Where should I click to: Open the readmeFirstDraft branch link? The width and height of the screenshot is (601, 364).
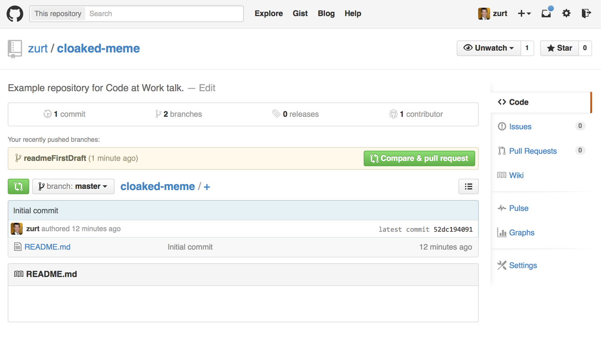click(55, 158)
